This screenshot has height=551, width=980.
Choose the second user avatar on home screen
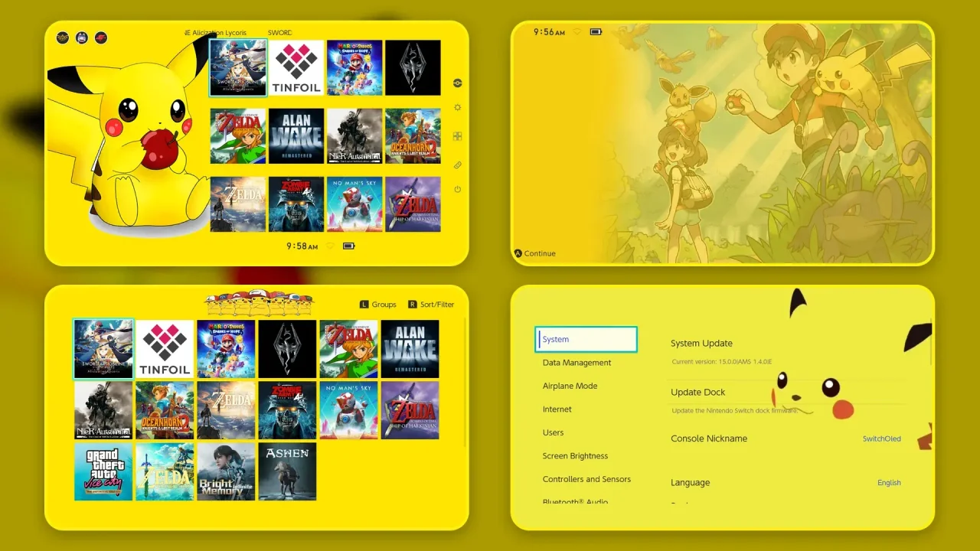82,37
